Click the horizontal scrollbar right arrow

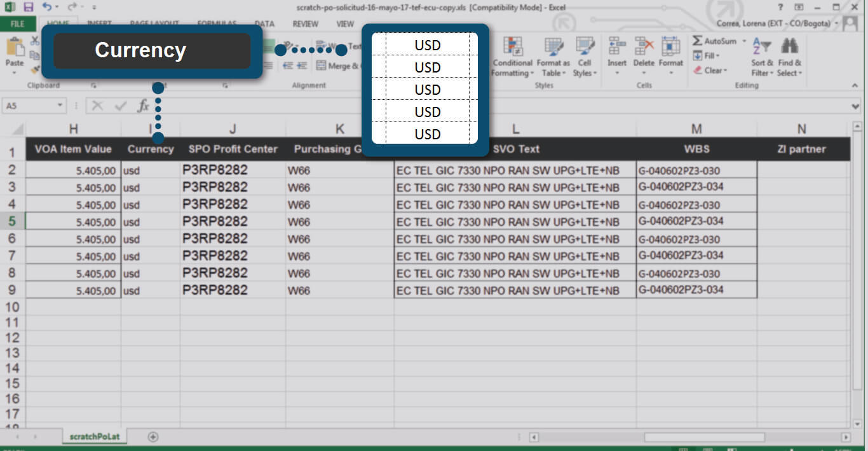tap(845, 437)
